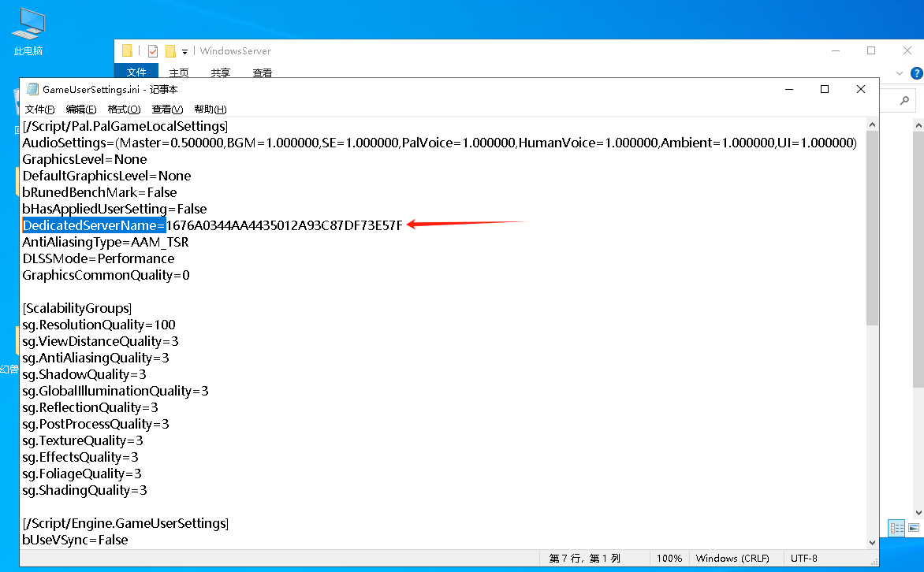Open the 查看(V) menu in Notepad
This screenshot has height=572, width=924.
[x=167, y=110]
